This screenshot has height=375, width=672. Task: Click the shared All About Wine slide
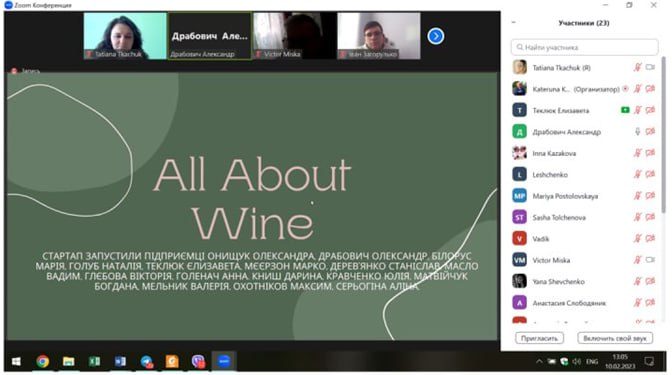coord(252,206)
